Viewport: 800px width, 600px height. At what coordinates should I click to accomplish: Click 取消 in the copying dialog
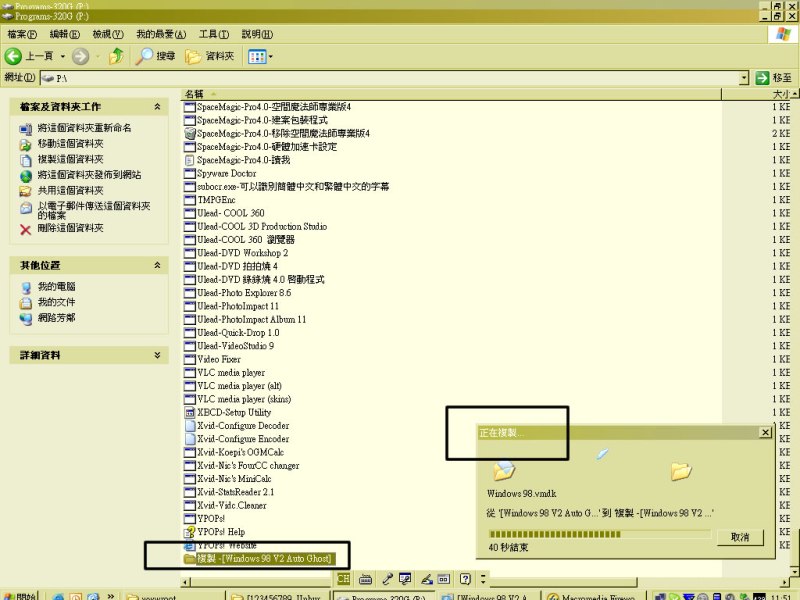pyautogui.click(x=740, y=537)
